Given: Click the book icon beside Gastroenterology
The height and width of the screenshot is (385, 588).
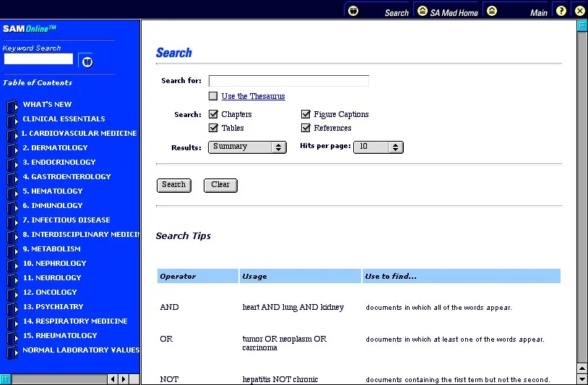Looking at the screenshot, I should click(x=12, y=178).
